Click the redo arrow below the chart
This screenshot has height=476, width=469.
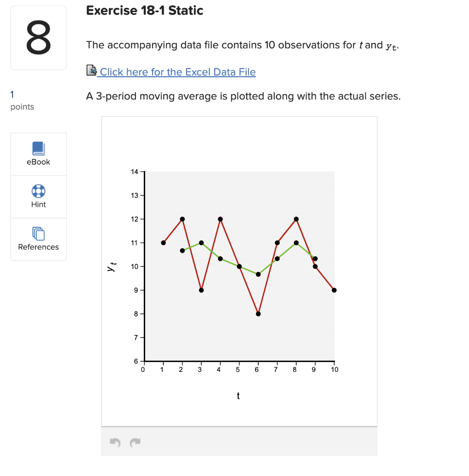coord(135,442)
